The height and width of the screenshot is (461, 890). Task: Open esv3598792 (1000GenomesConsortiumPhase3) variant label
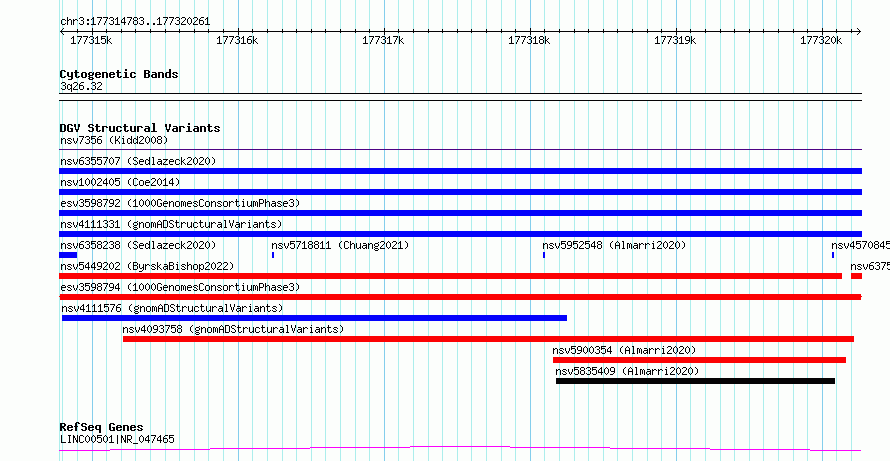pos(180,203)
